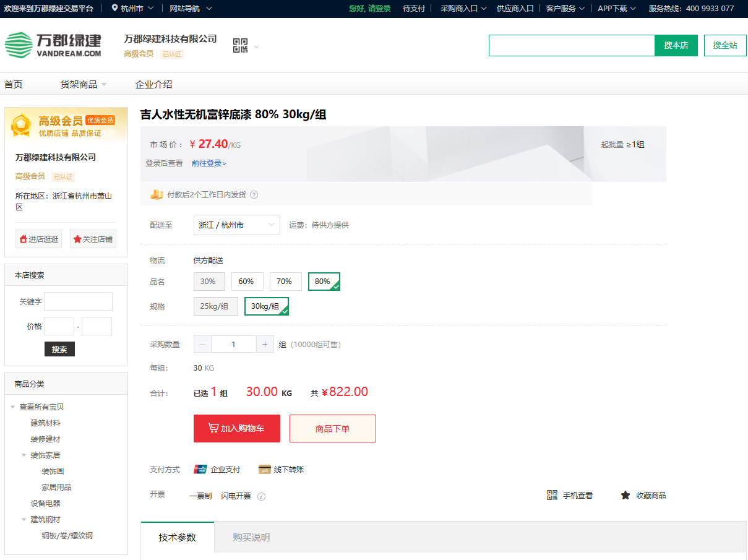Screen dimensions: 748x560
Task: Click the 手机查看 QR code icon
Action: [552, 495]
